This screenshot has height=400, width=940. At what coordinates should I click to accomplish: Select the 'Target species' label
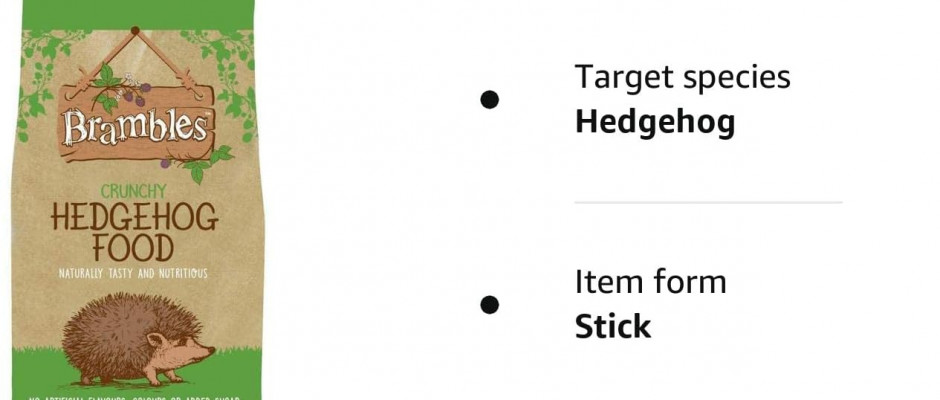tap(683, 78)
